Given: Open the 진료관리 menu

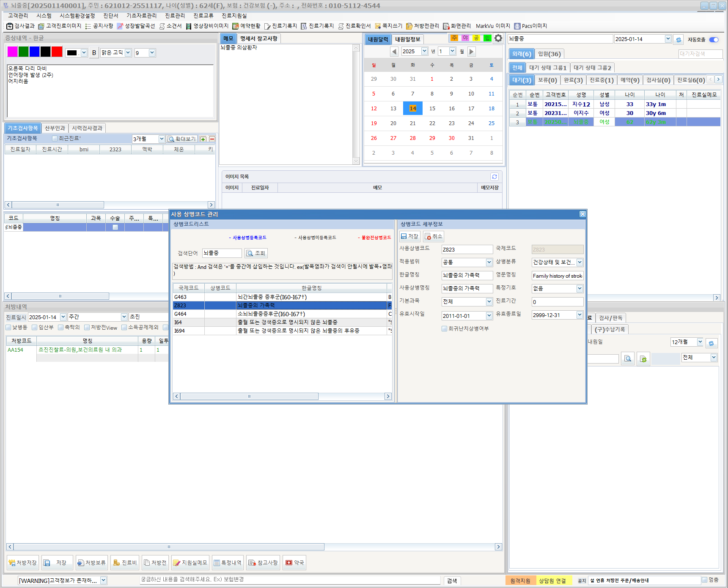Looking at the screenshot, I should point(175,16).
